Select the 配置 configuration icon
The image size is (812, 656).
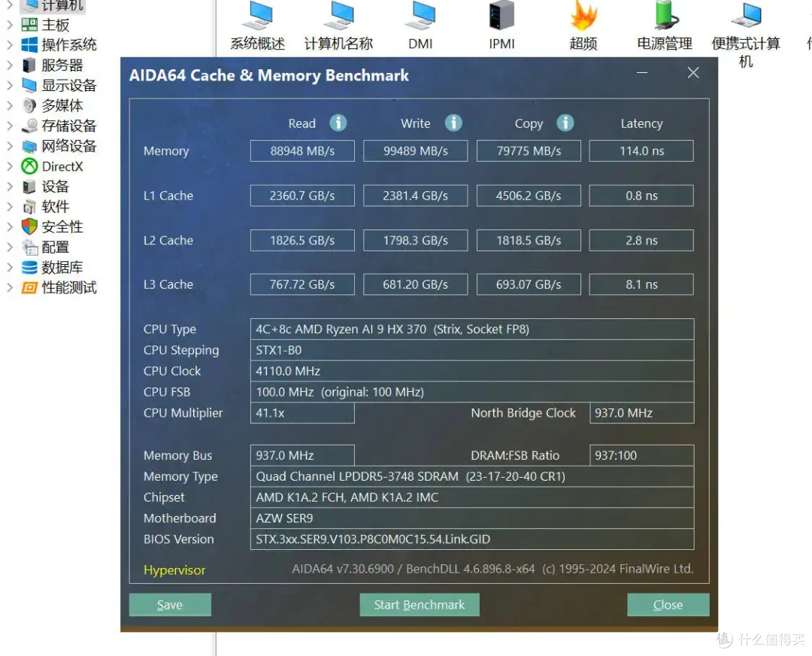pos(29,248)
